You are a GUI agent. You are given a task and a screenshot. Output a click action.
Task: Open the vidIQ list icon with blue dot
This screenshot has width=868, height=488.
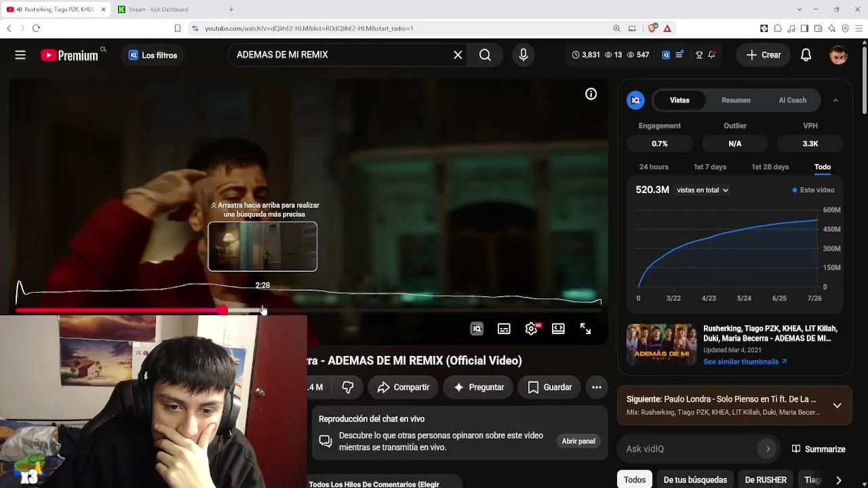coord(679,55)
